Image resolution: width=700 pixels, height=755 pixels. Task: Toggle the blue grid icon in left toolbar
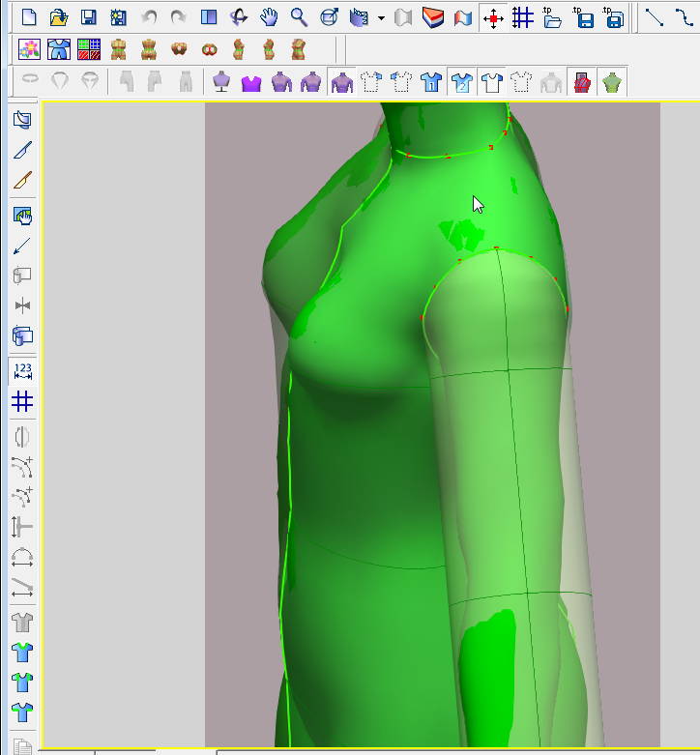(x=22, y=400)
